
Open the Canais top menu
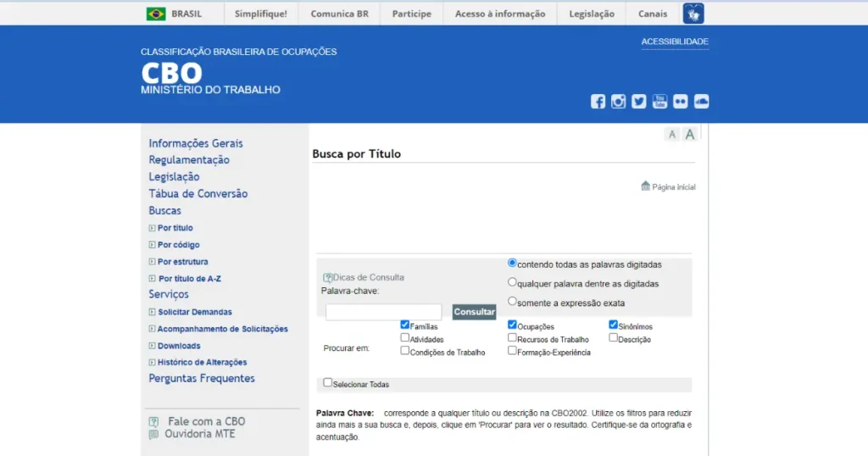pyautogui.click(x=653, y=14)
